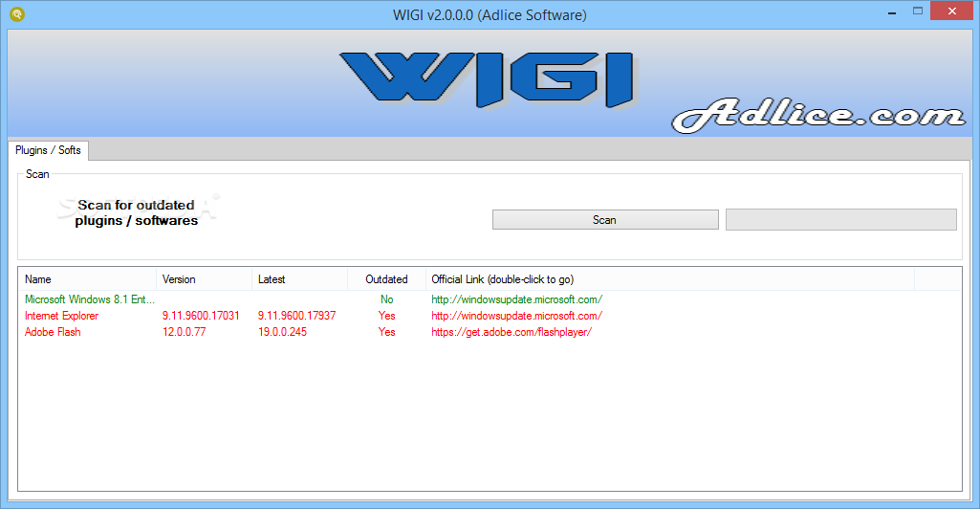Select the Internet Explorer row
980x509 pixels.
click(x=490, y=316)
